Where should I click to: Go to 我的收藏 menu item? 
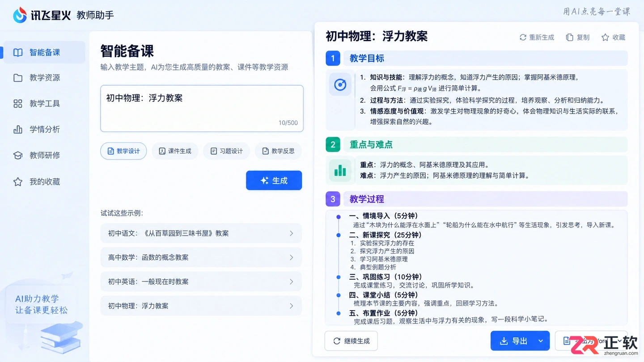click(x=44, y=182)
